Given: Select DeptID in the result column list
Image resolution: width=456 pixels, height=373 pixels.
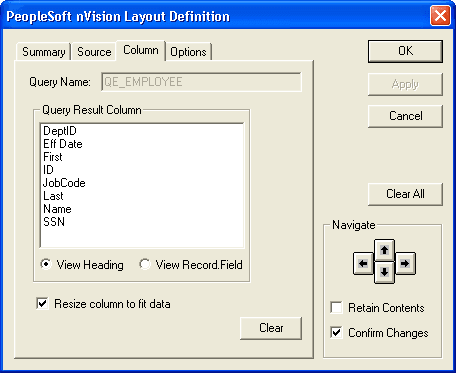Looking at the screenshot, I should coord(142,131).
